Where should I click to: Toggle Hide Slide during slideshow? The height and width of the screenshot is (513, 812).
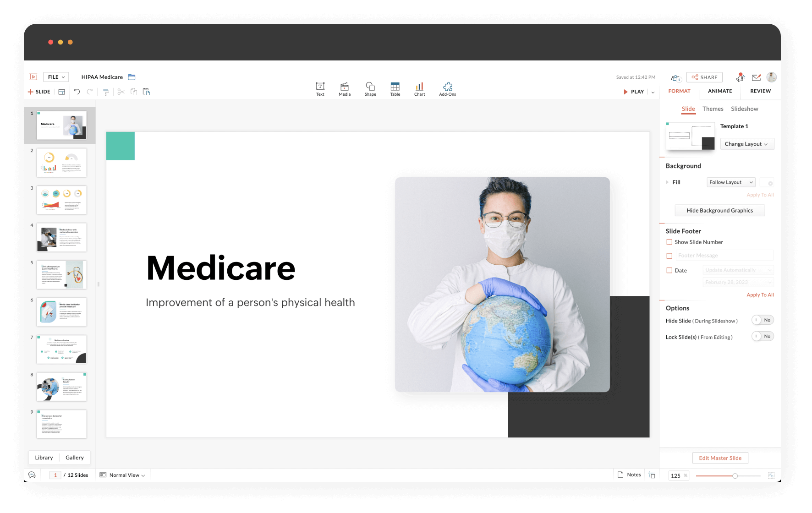click(x=762, y=320)
